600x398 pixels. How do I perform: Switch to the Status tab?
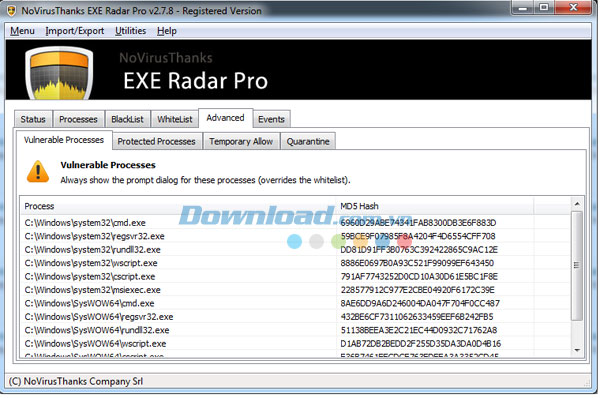[33, 119]
